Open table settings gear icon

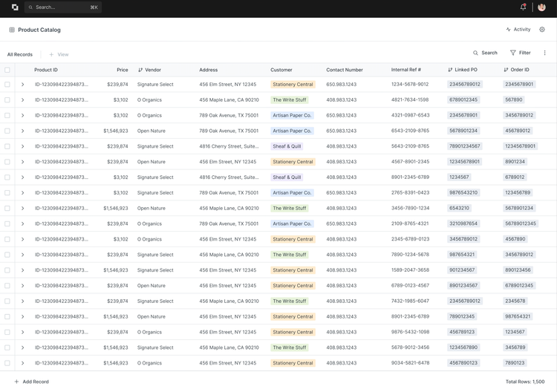click(542, 30)
